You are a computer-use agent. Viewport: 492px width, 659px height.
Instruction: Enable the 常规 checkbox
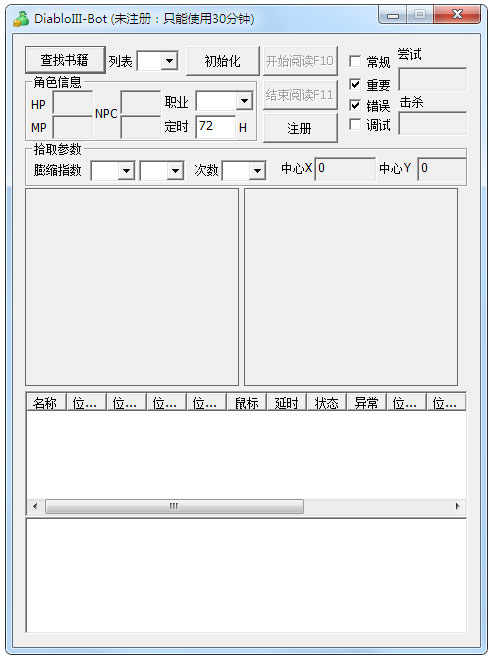point(355,61)
